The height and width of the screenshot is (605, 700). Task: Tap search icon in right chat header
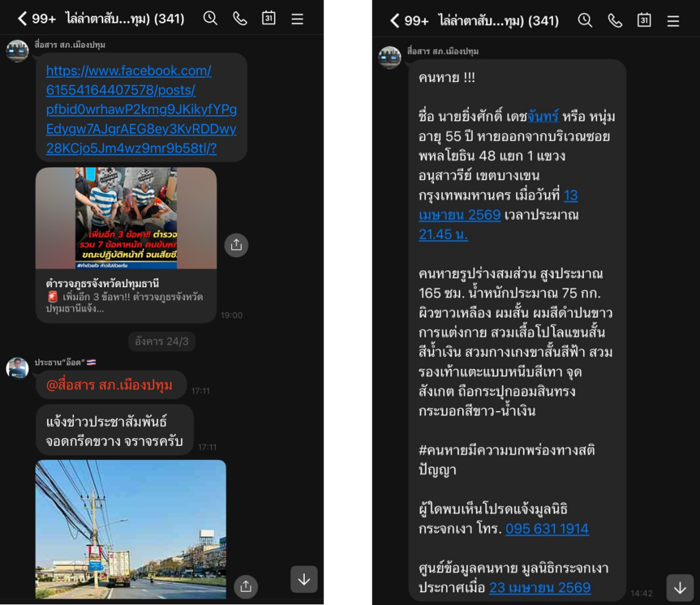[x=585, y=20]
